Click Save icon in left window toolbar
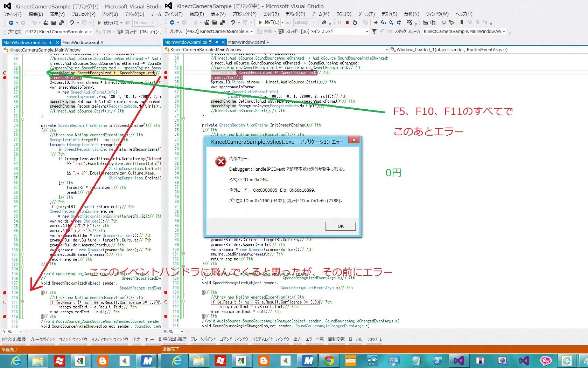 (x=54, y=23)
